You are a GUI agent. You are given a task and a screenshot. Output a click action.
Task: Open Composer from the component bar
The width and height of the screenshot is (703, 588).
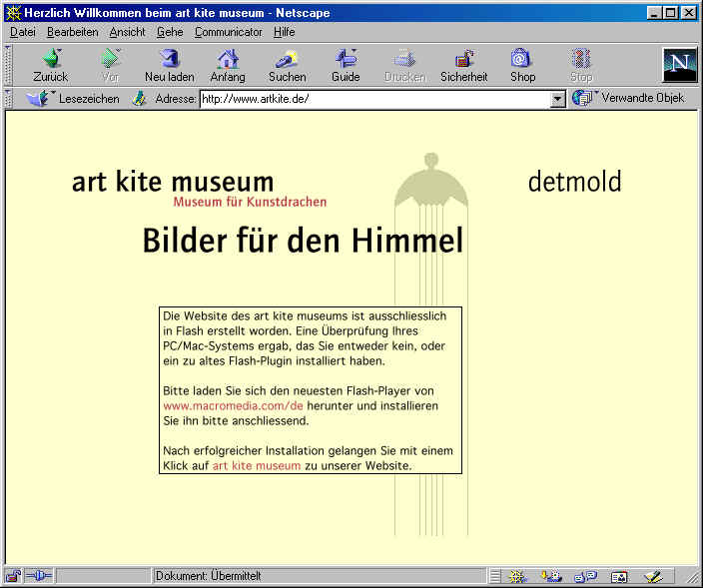tap(653, 576)
